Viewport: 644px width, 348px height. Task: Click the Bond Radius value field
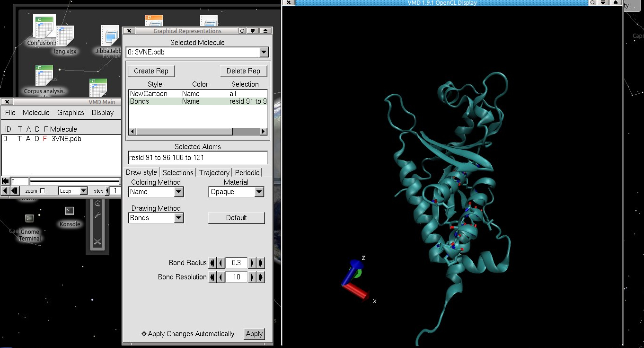tap(237, 263)
